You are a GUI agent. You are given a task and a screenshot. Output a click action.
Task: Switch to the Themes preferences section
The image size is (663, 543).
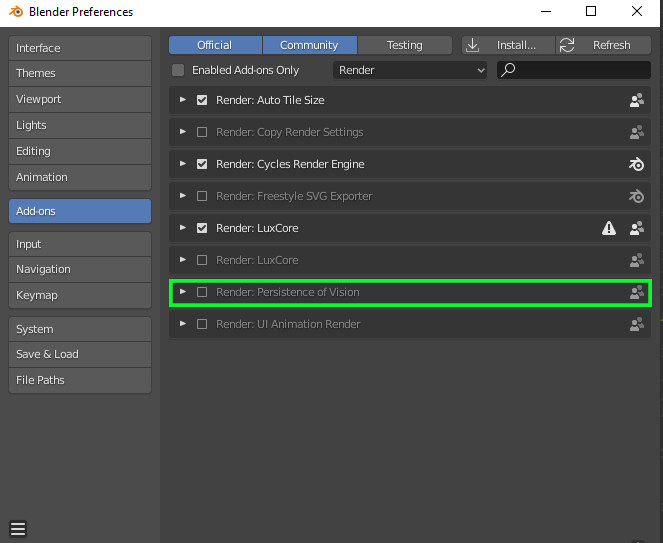point(80,73)
